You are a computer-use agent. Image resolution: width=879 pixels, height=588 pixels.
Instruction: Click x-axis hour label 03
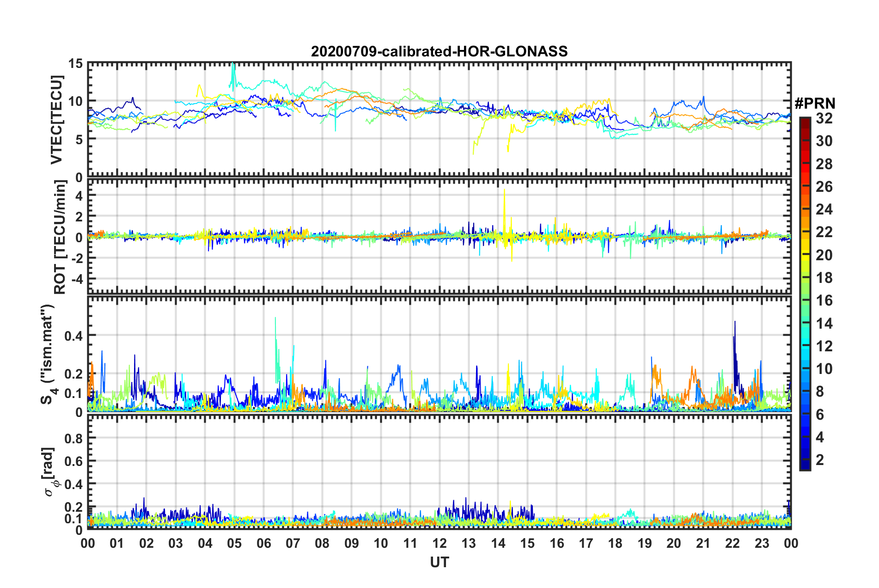[176, 544]
